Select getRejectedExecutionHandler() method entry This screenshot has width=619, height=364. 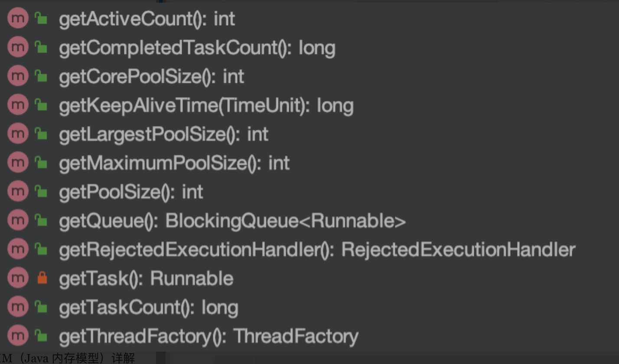click(x=316, y=250)
